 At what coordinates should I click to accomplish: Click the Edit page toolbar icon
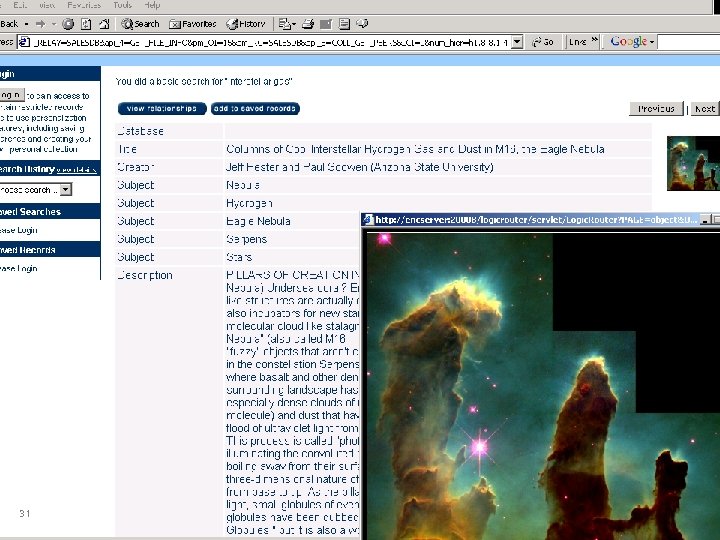326,24
